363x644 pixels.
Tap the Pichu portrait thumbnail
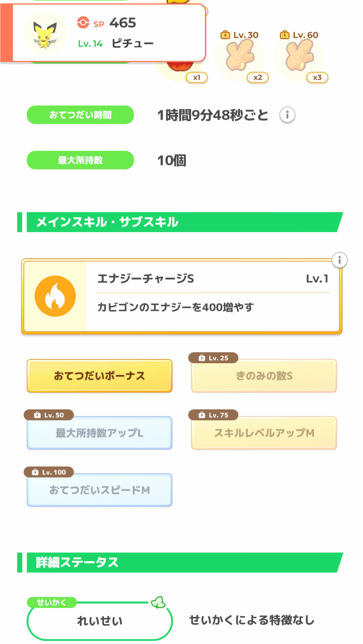pos(45,33)
